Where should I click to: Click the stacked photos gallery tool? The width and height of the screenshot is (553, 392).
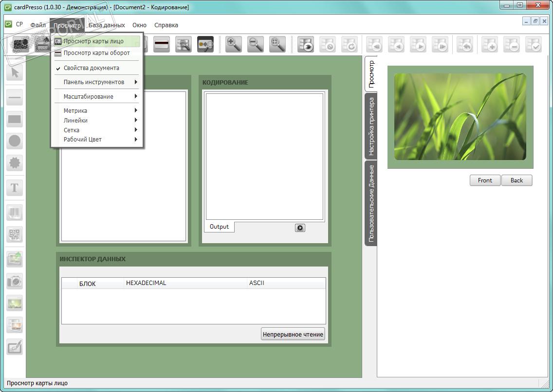tap(15, 325)
